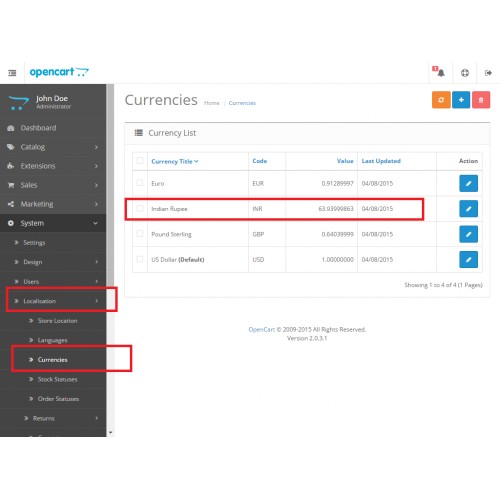
Task: Tick the Pound Sterling row checkbox
Action: coord(140,234)
